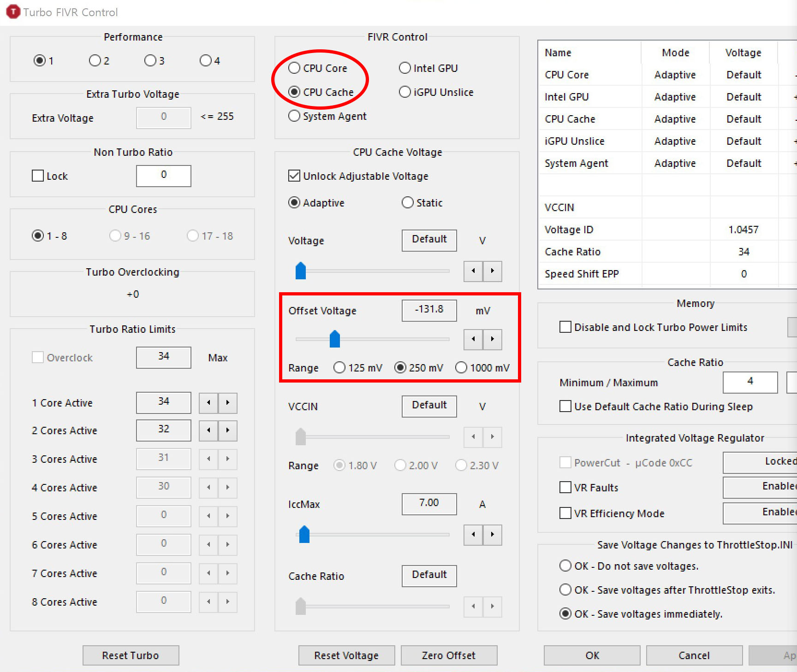Click Intel GPU row in voltage table
The height and width of the screenshot is (672, 797).
[x=667, y=97]
